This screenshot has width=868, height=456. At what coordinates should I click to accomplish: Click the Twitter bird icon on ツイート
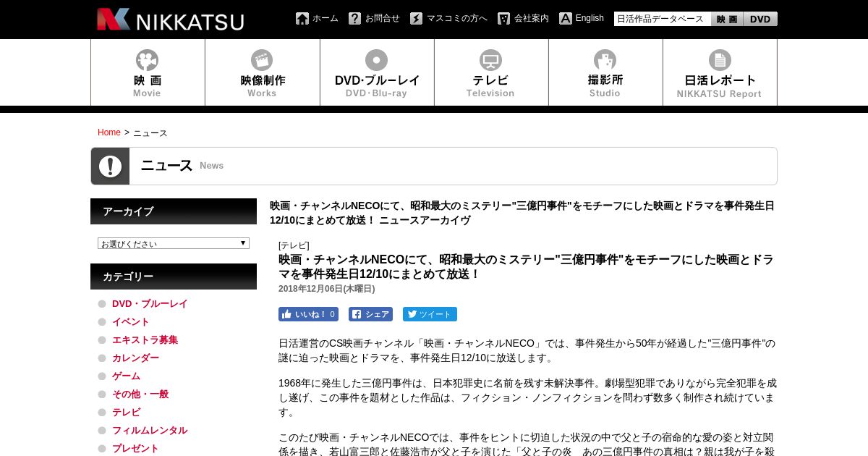click(412, 314)
